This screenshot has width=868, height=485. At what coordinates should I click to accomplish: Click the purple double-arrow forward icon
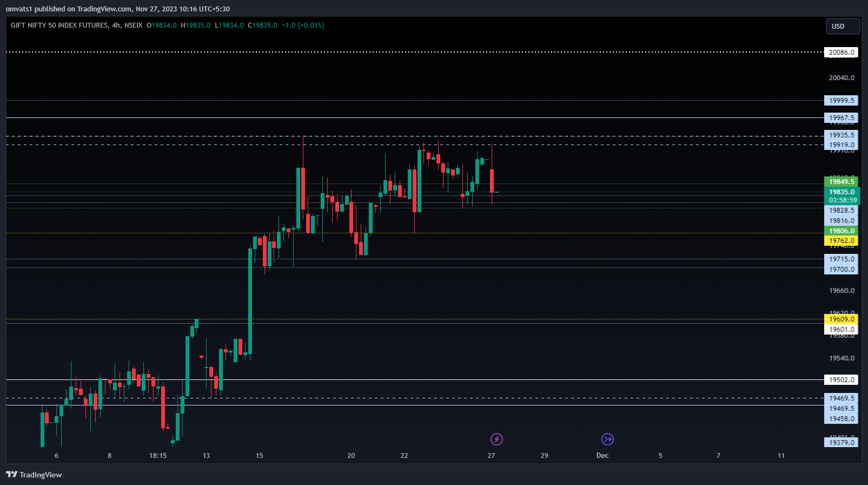607,439
